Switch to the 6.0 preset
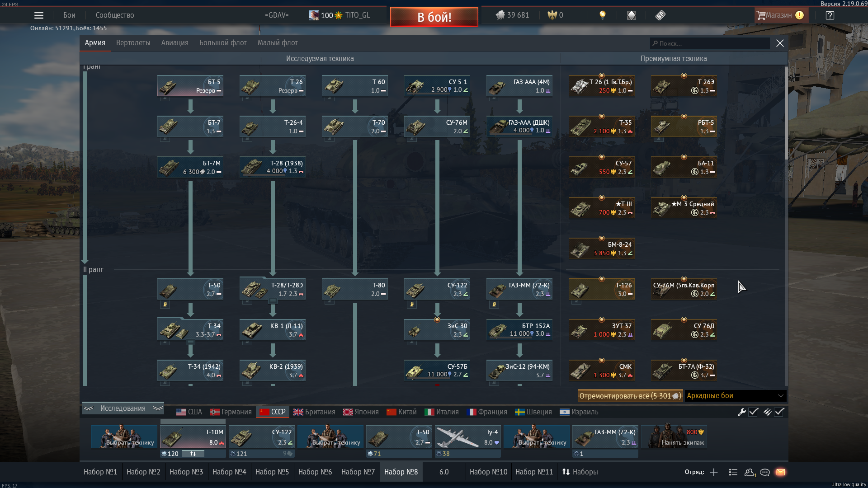This screenshot has width=868, height=488. tap(444, 472)
